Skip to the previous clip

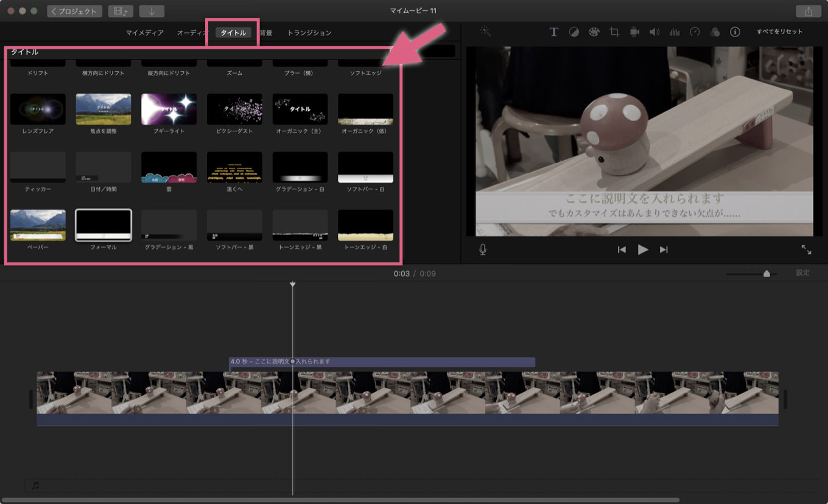pos(622,250)
